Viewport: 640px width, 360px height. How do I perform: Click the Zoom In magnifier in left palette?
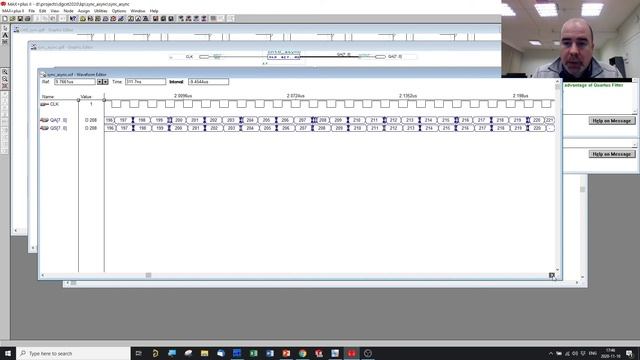(5, 72)
